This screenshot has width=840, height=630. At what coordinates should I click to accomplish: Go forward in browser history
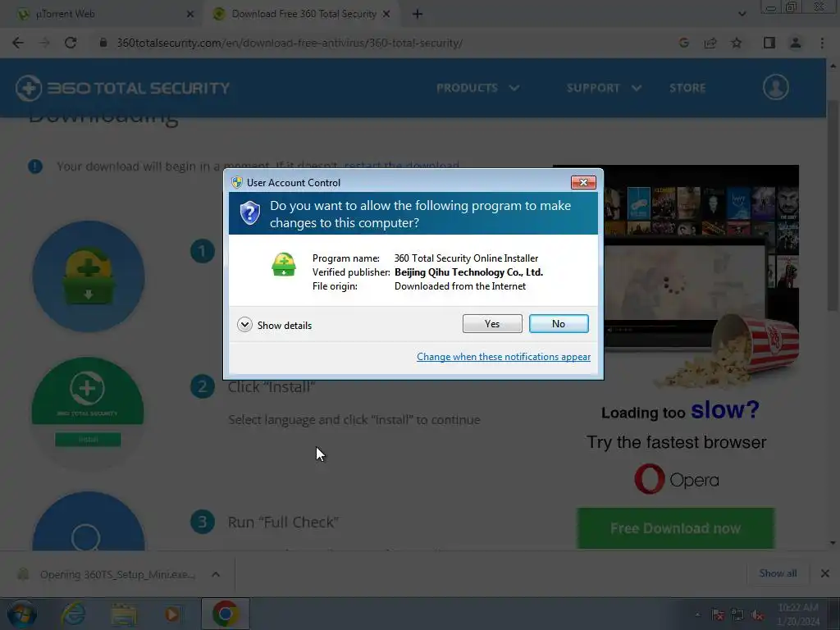click(44, 43)
